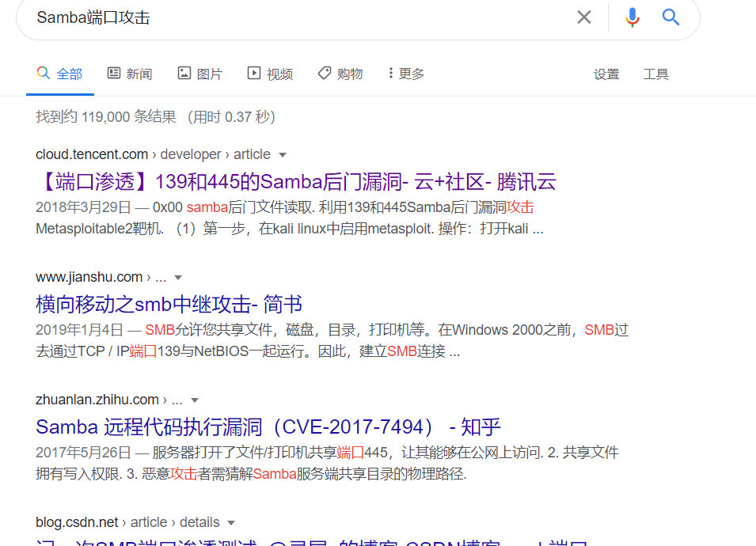Screen dimensions: 756x546
Task: Open 设置 settings menu
Action: tap(606, 74)
